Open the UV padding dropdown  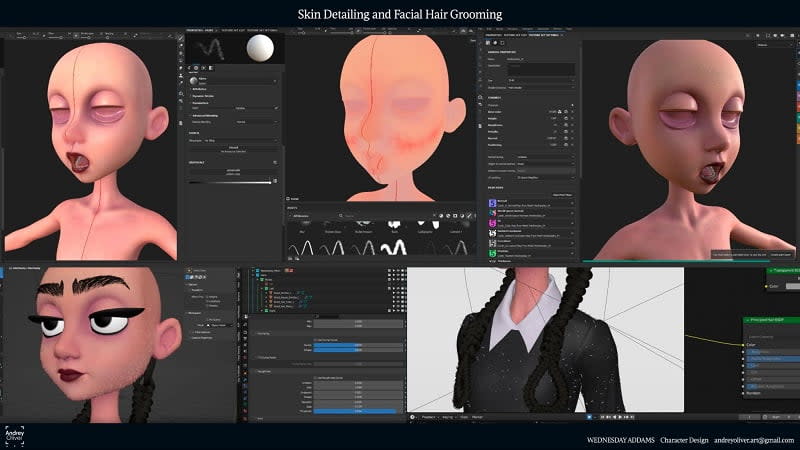545,178
